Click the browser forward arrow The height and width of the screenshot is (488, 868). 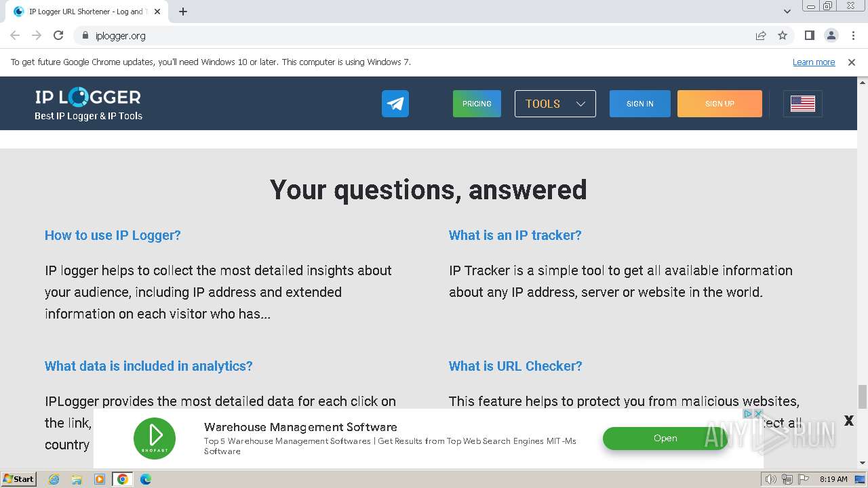tap(37, 35)
